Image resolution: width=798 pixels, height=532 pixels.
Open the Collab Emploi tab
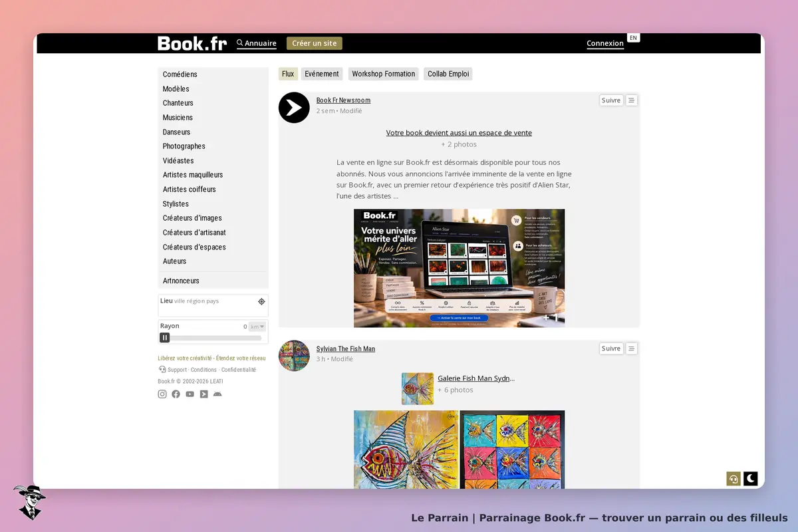448,74
